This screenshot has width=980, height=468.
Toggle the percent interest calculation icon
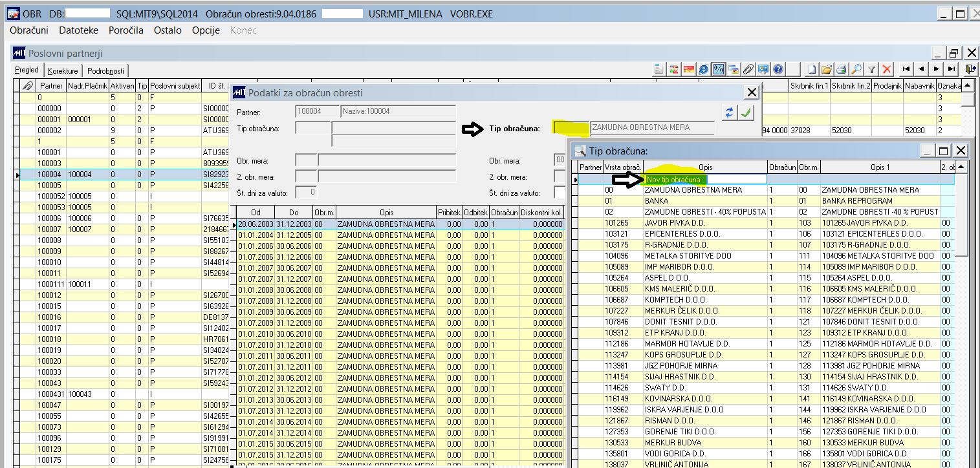tap(719, 69)
